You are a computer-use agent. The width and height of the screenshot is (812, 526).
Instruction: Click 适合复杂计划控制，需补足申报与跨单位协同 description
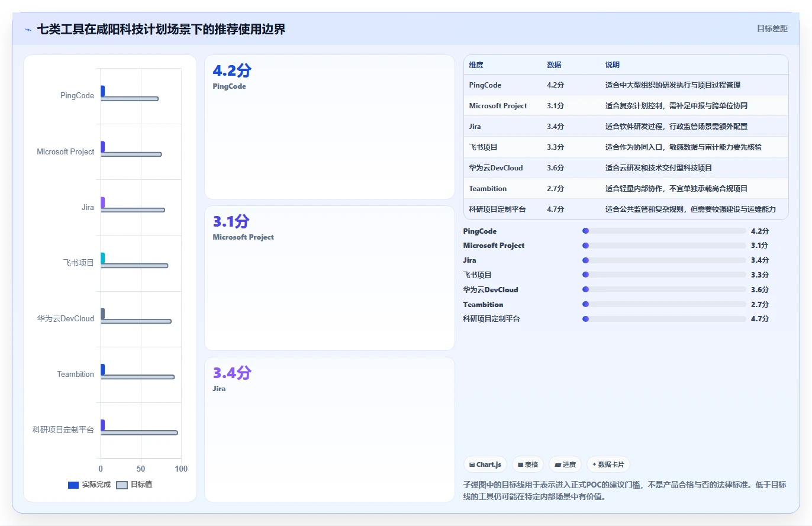coord(676,106)
